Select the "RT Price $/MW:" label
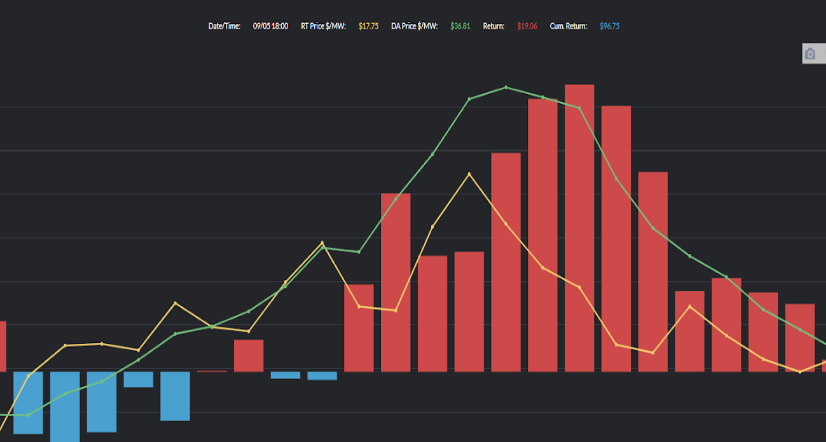The height and width of the screenshot is (442, 826). (x=323, y=26)
